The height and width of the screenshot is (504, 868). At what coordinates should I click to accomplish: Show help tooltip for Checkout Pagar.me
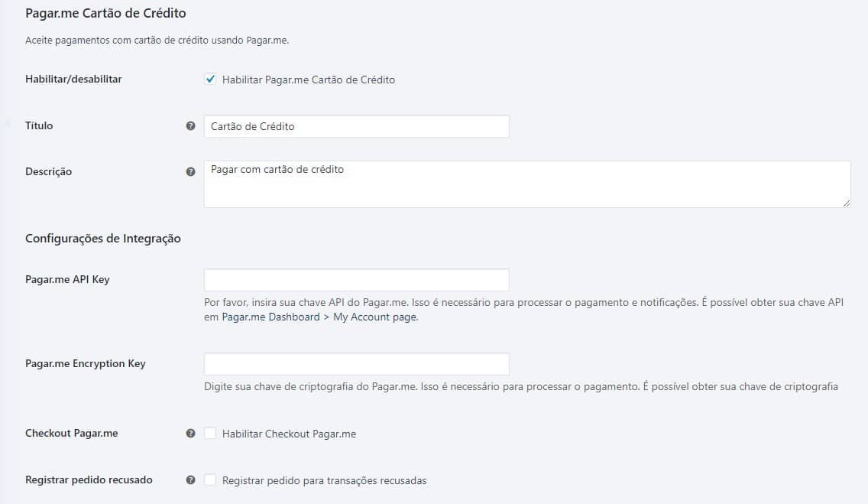click(190, 434)
